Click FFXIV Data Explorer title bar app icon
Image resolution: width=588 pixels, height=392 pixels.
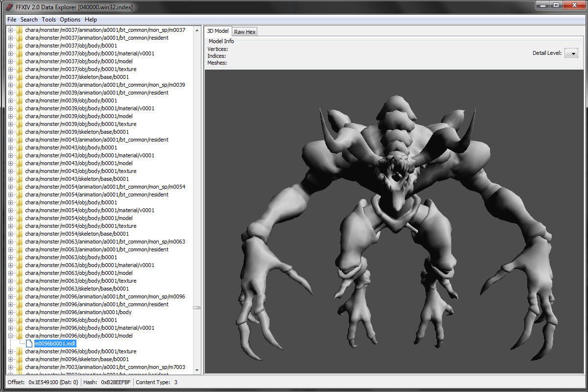[10, 7]
